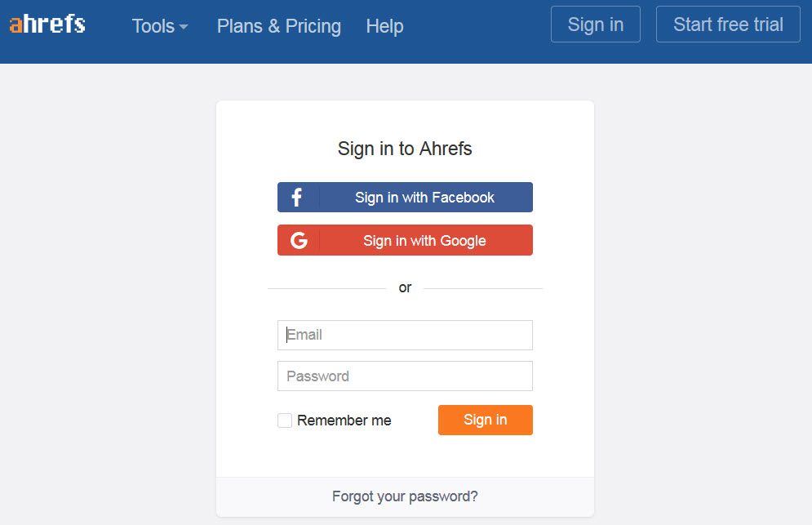Tick the Remember me checkbox
The height and width of the screenshot is (525, 812).
click(285, 420)
